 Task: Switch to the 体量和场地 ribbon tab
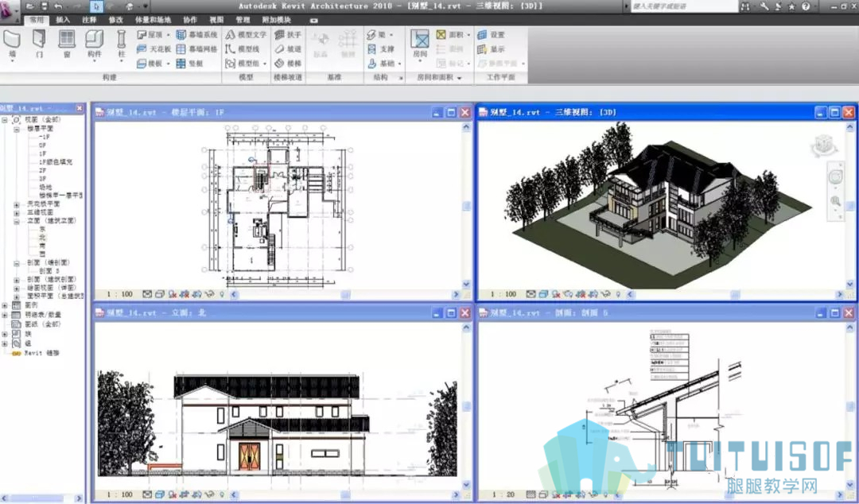[153, 20]
